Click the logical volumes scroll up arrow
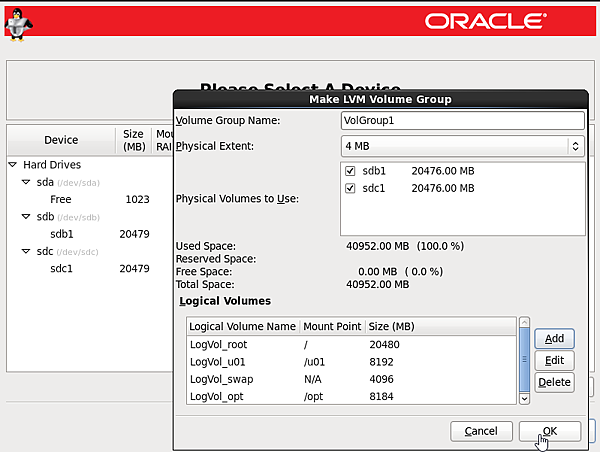The width and height of the screenshot is (600, 452). 524,322
